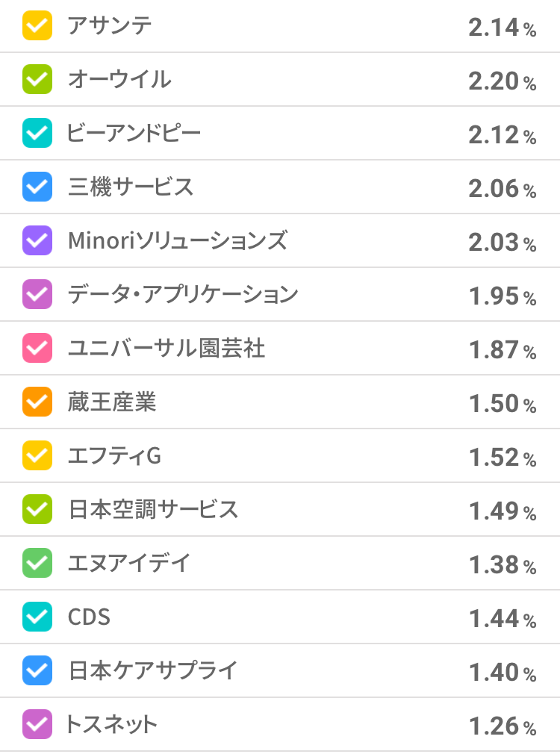Toggle the 日本ケアサプライ checkbox
This screenshot has width=560, height=754.
tap(37, 670)
